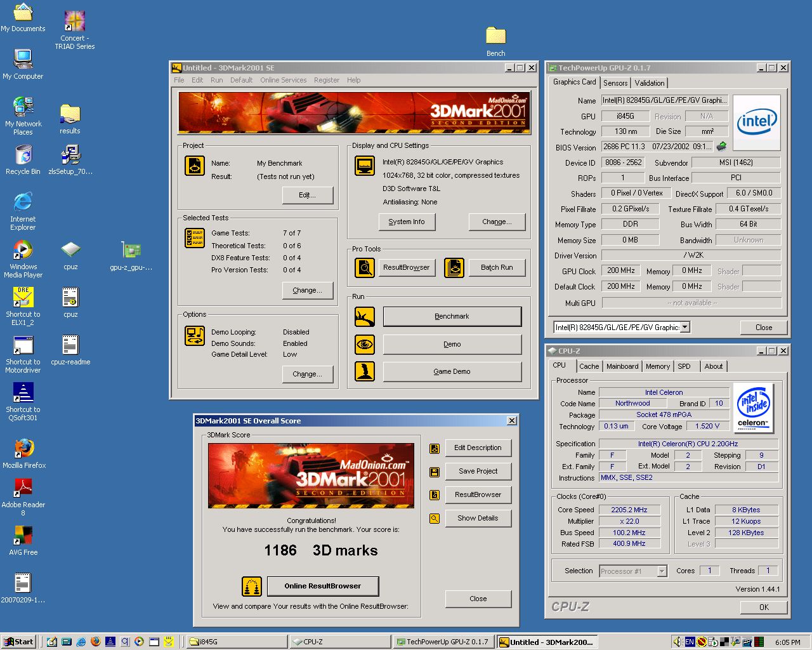This screenshot has width=812, height=650.
Task: Click the Display and CPU Settings monitor icon
Action: [x=365, y=166]
